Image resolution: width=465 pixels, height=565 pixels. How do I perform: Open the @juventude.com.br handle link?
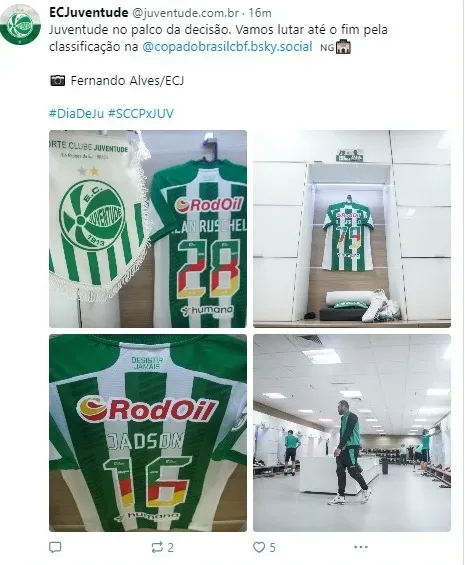186,13
